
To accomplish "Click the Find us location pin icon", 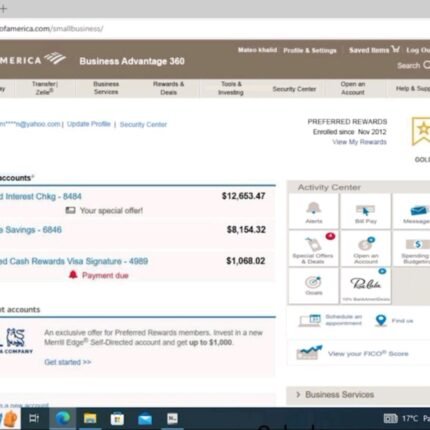I will (381, 320).
